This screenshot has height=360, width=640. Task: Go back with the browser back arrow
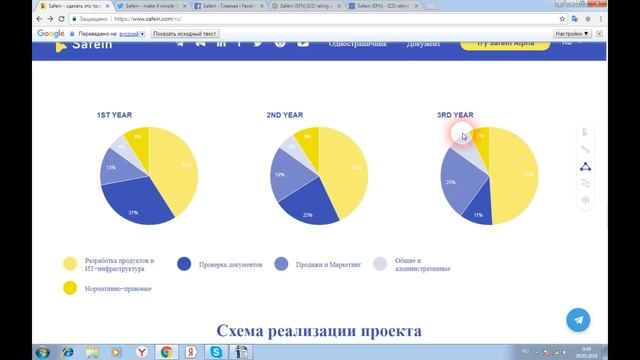click(x=39, y=19)
